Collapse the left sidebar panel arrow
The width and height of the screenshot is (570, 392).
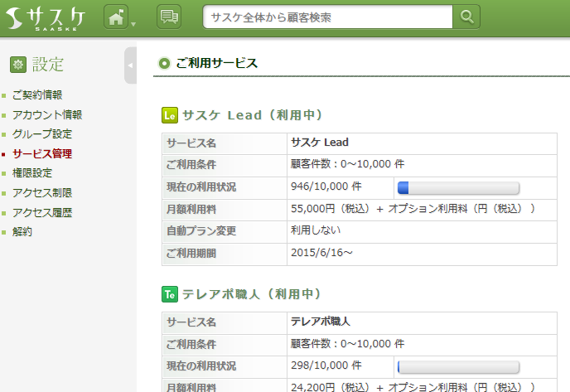pos(130,65)
